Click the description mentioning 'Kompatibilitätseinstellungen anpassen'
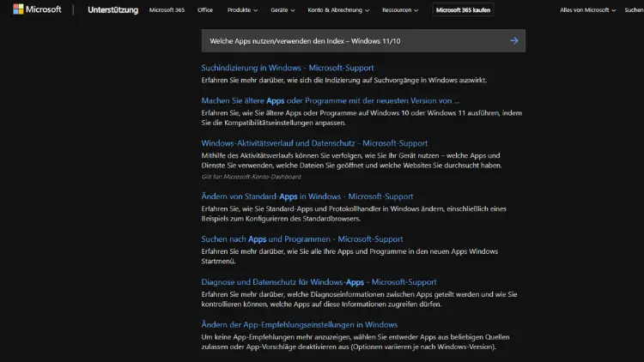This screenshot has width=644, height=362. point(361,118)
